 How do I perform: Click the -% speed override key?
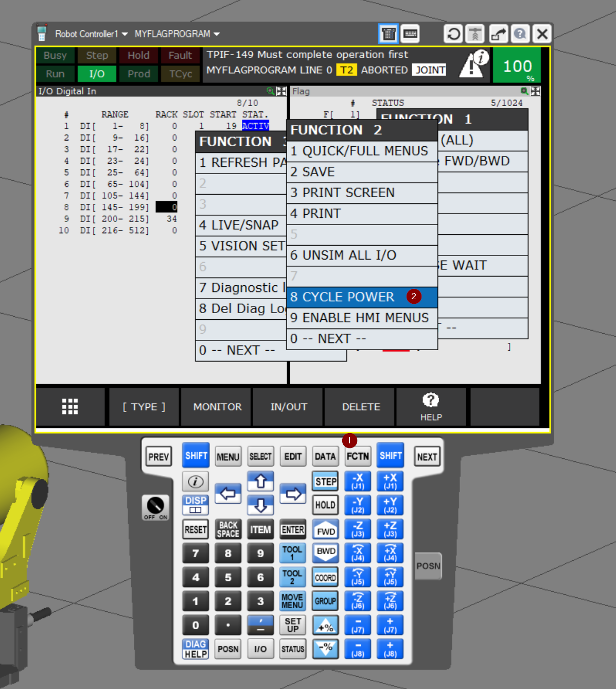pos(326,649)
